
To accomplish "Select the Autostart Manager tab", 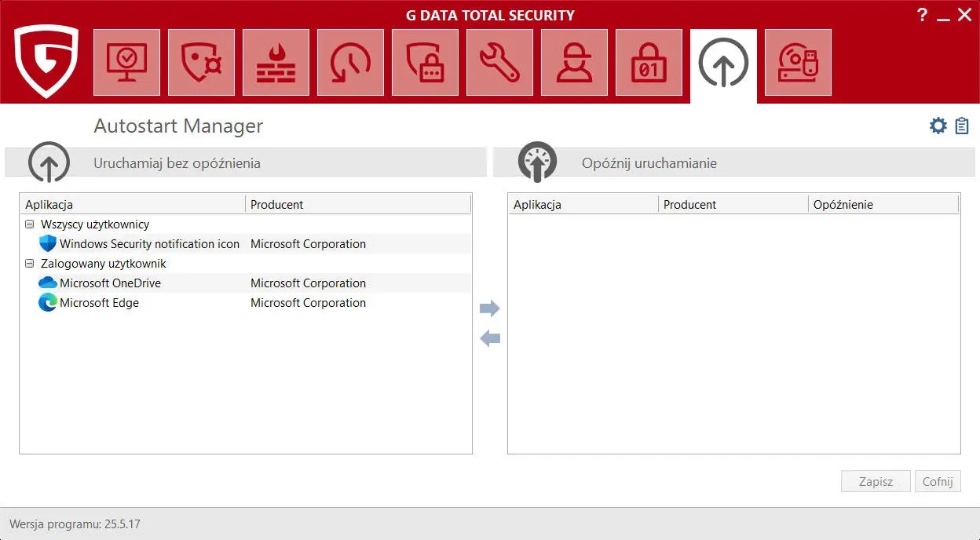I will [x=723, y=64].
